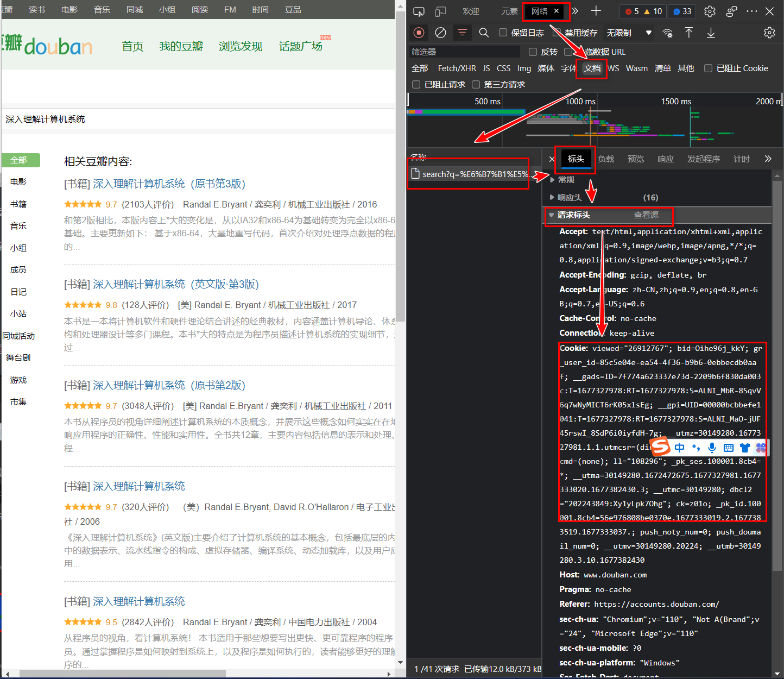
Task: Open network conditions wifi icon
Action: tap(667, 33)
